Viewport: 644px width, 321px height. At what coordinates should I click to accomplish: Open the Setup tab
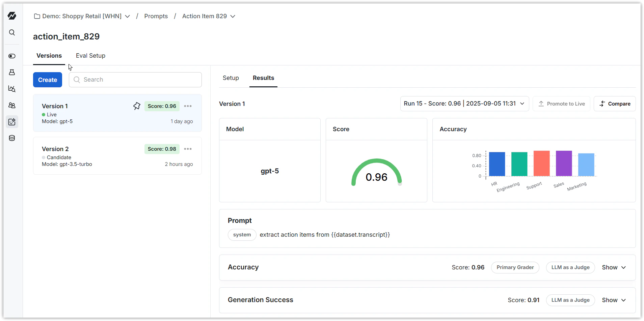[x=231, y=78]
